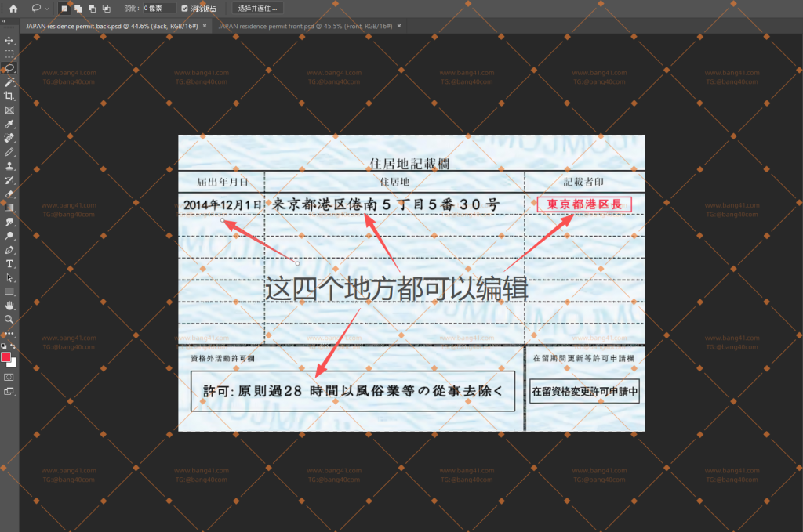Viewport: 803px width, 532px height.
Task: Select the JAPAN residence permit back.psd tab
Action: pyautogui.click(x=110, y=24)
